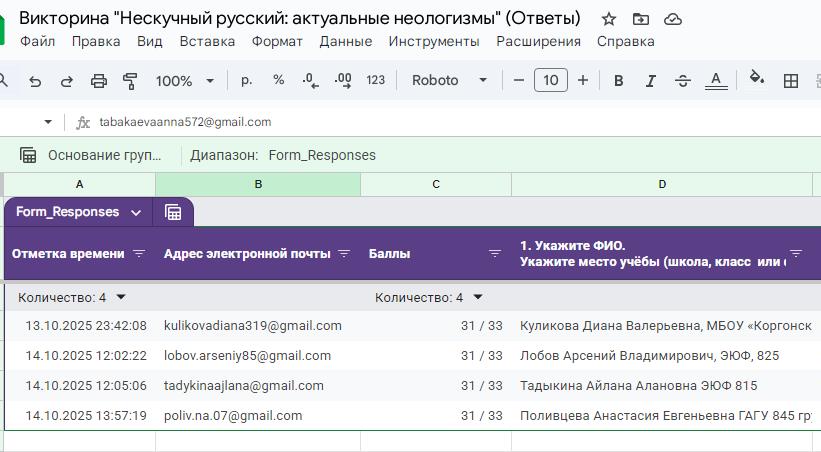Toggle strikethrough formatting

coord(683,81)
